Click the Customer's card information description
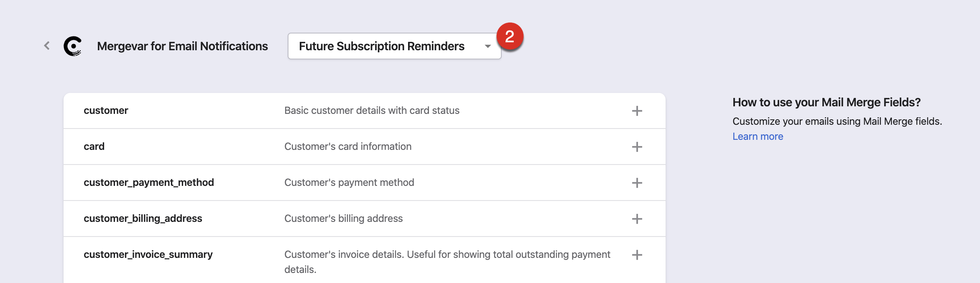This screenshot has height=283, width=980. click(x=348, y=147)
